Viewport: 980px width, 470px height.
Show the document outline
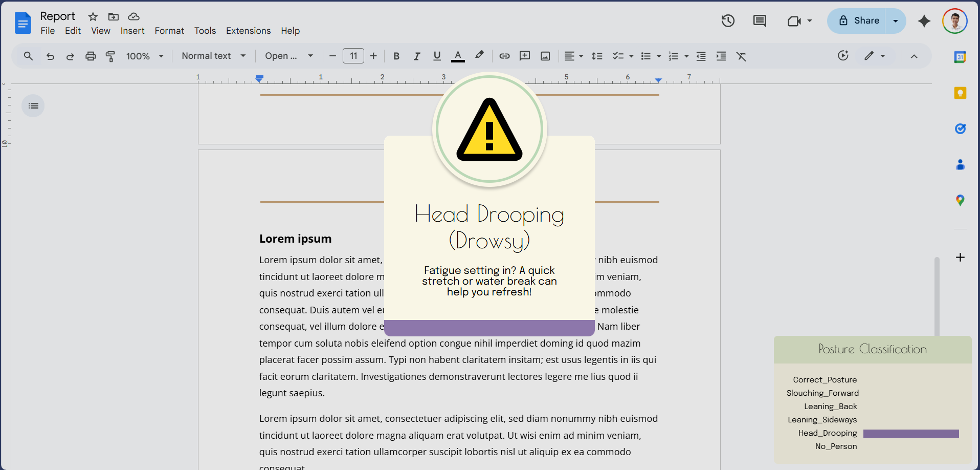pos(33,106)
